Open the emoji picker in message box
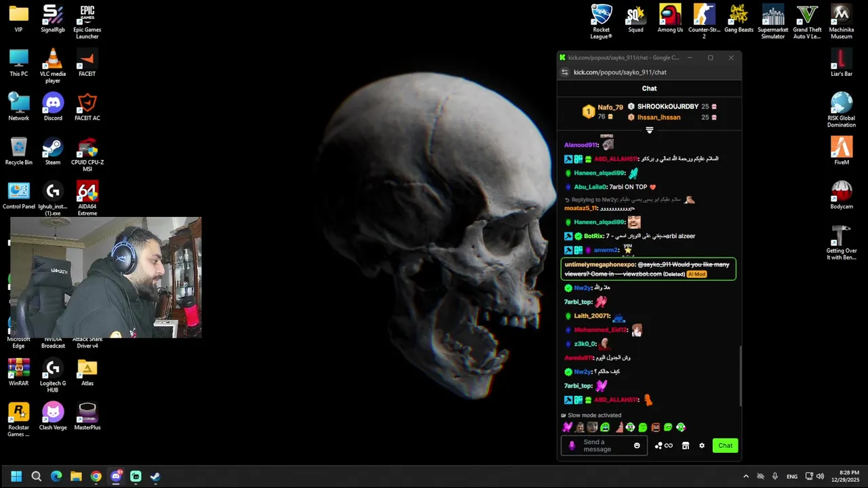 point(637,445)
